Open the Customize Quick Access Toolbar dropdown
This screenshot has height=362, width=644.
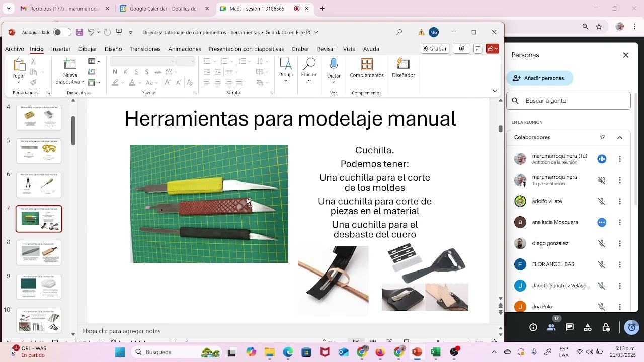[131, 33]
